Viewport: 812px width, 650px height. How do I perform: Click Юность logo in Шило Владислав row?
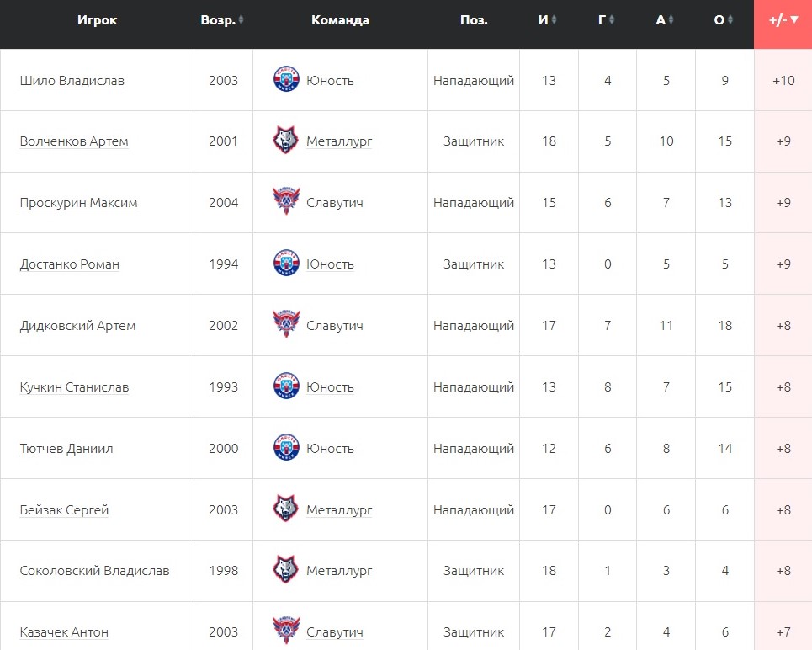[286, 80]
